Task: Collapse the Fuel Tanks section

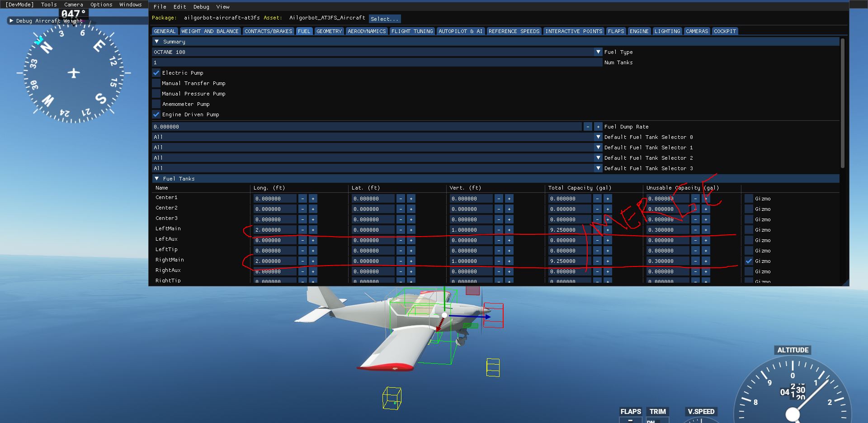Action: 157,179
